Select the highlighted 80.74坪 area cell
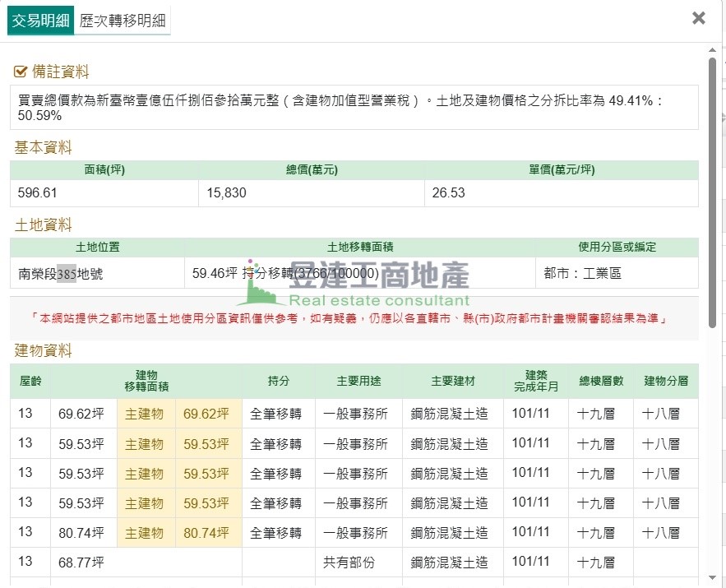Screen dimensions: 726x588 (206, 533)
